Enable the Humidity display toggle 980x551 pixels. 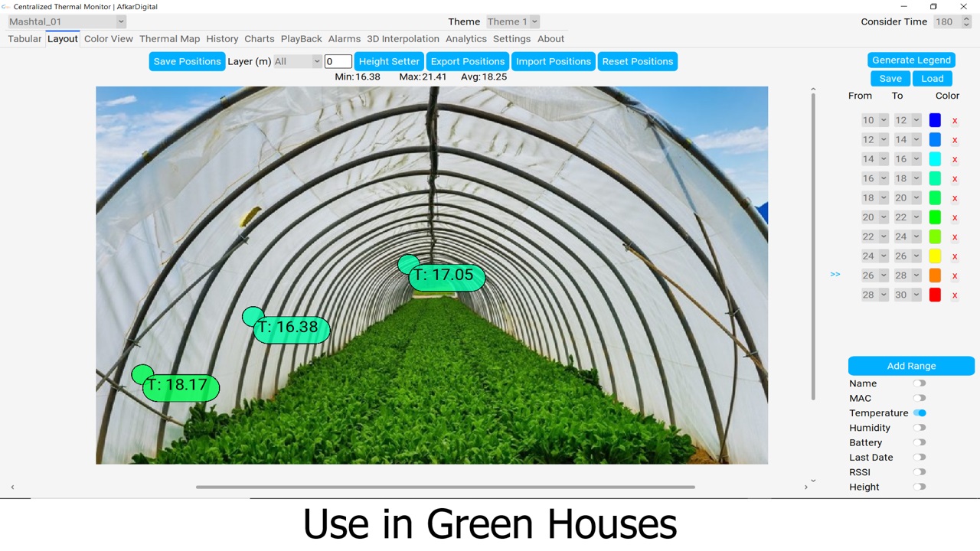[920, 428]
